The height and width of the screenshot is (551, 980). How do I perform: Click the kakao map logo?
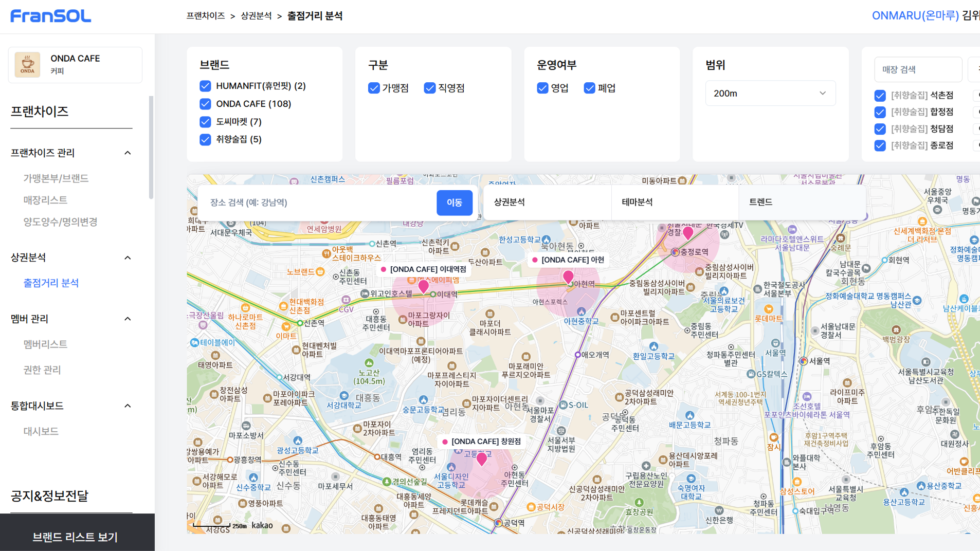point(262,525)
